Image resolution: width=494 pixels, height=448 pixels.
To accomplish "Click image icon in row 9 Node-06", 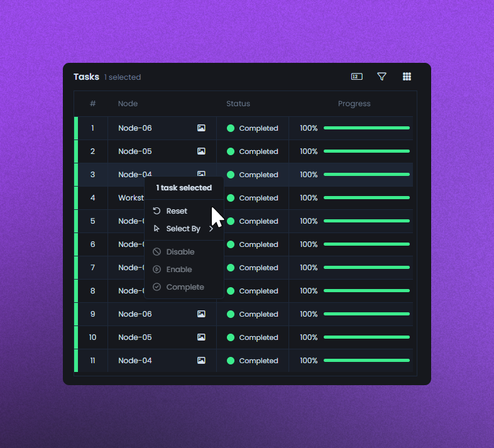I will [201, 314].
